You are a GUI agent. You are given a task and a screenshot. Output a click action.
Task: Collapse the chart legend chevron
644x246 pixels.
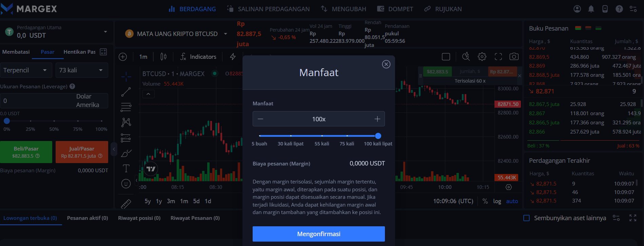click(x=148, y=94)
